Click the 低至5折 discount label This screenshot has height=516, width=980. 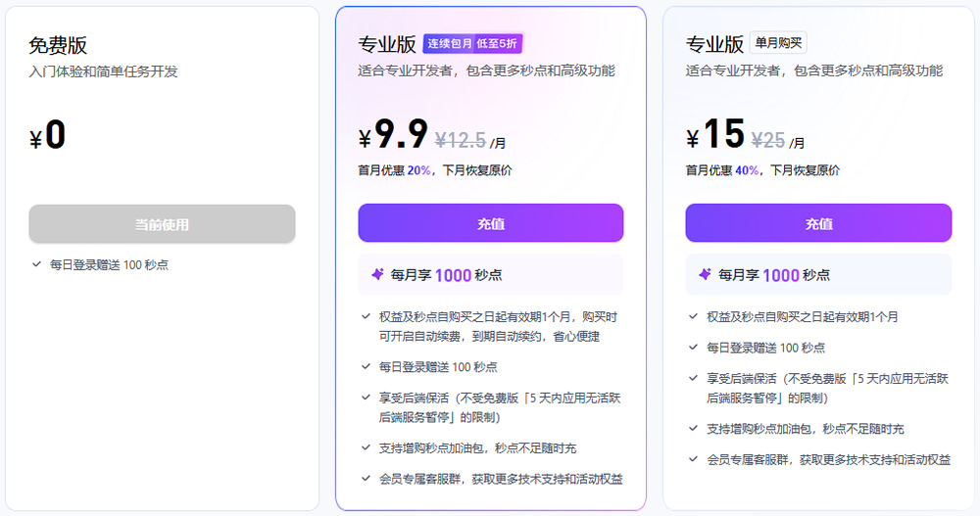(498, 44)
